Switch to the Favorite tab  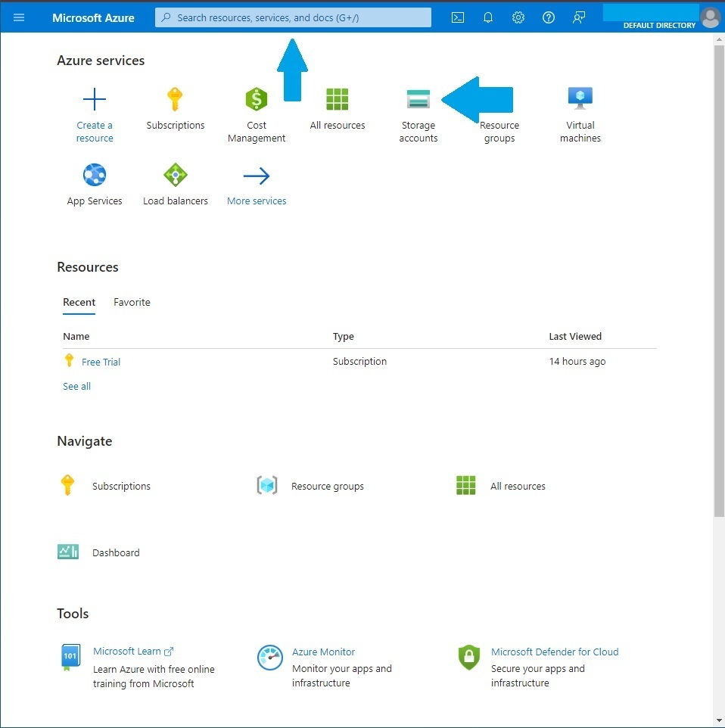(x=132, y=302)
